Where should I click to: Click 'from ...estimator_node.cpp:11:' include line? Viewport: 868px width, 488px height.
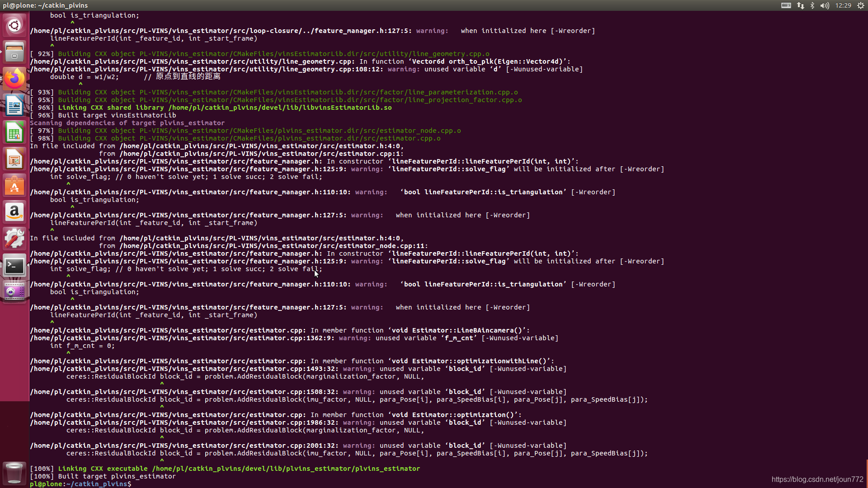coord(263,246)
